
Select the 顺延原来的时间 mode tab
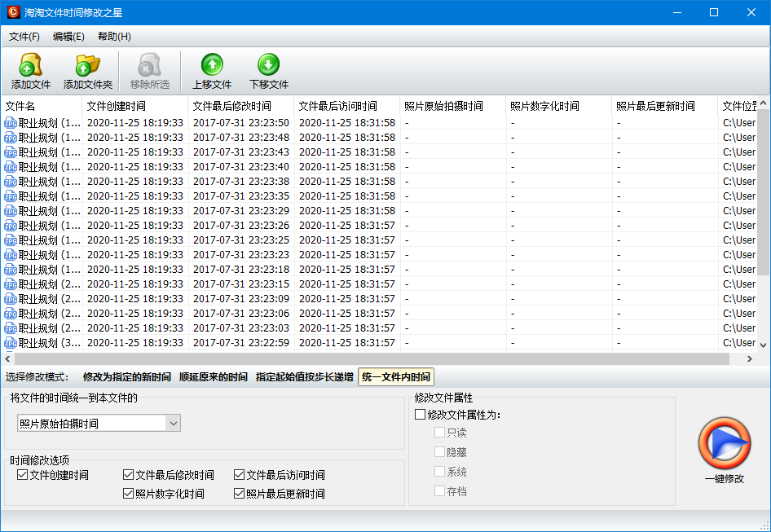tap(213, 377)
